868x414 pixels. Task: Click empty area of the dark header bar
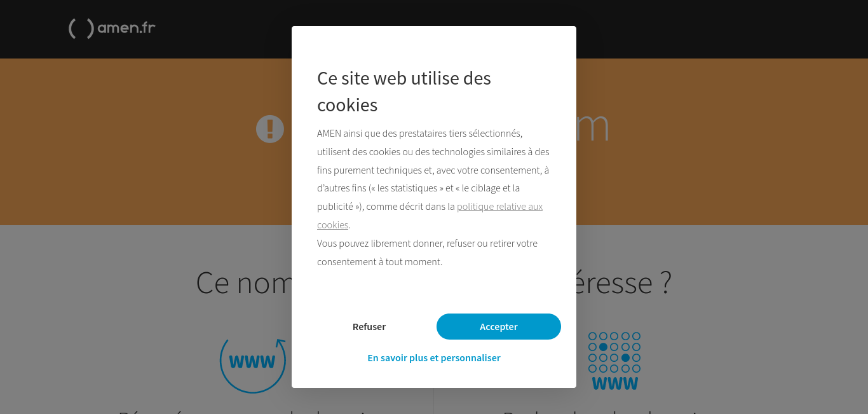(699, 29)
